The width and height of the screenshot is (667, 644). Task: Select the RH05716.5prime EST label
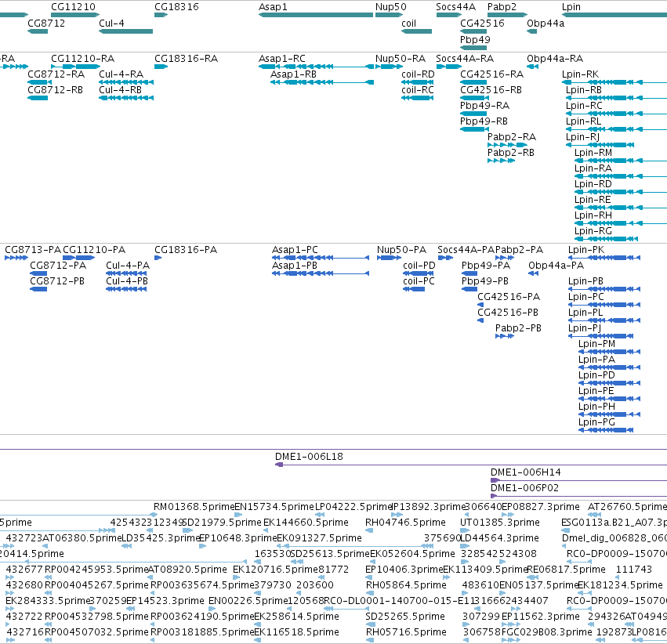pos(406,632)
